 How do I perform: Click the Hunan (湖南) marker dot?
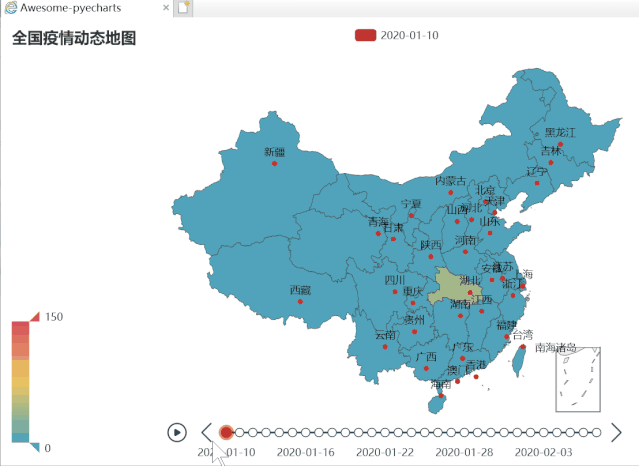click(460, 316)
